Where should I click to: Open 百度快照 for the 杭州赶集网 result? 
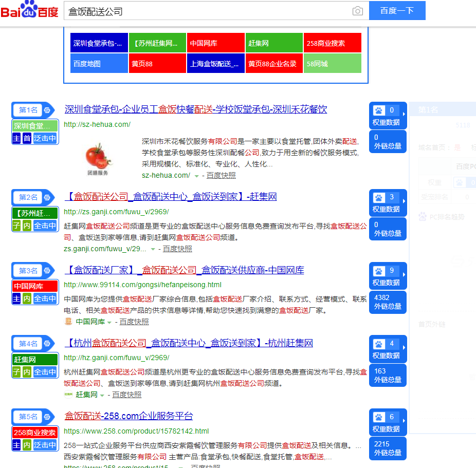coord(126,395)
